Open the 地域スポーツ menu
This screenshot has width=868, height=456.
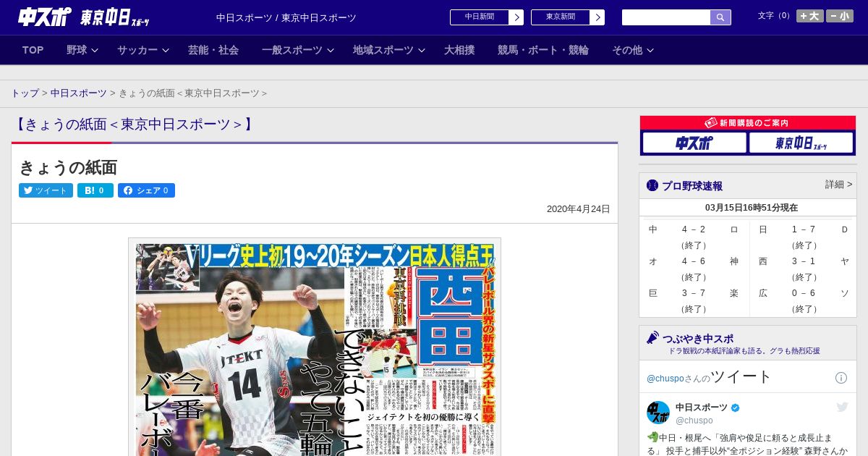pos(383,50)
